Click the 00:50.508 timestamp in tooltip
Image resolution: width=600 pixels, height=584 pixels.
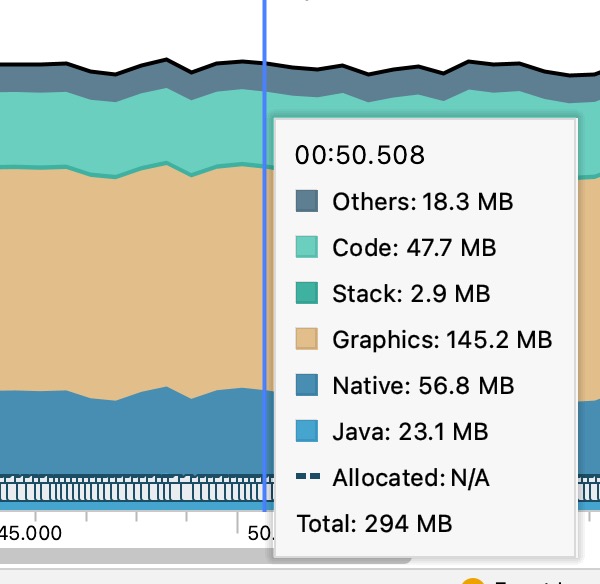pyautogui.click(x=360, y=155)
